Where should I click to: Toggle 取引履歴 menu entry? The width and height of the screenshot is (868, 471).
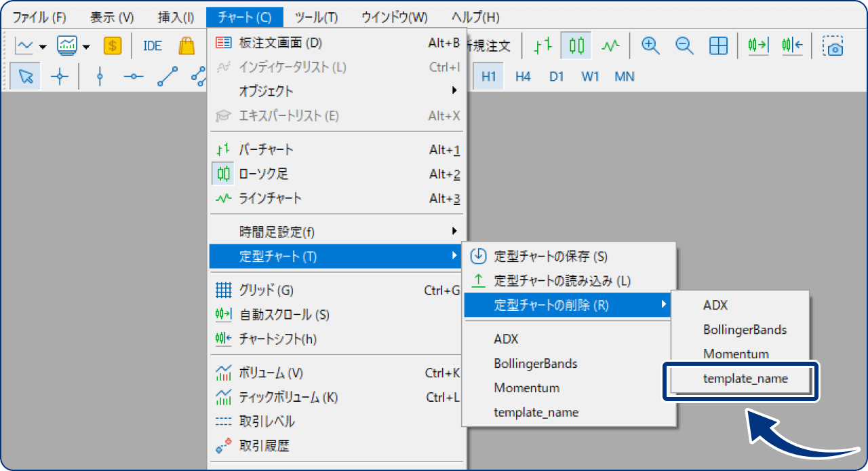coord(337,446)
